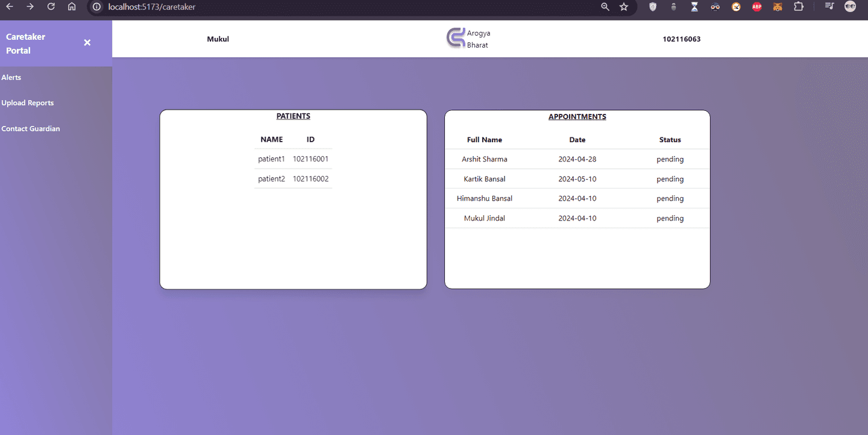Image resolution: width=868 pixels, height=435 pixels.
Task: Click the Date column header
Action: (x=577, y=140)
